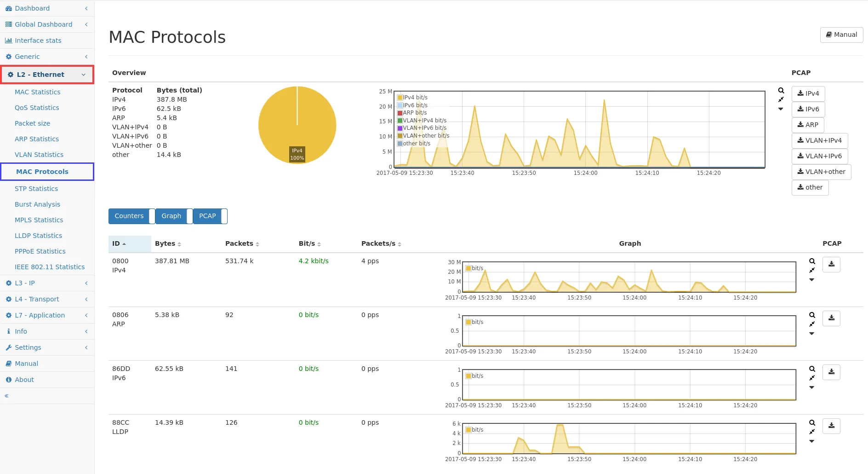Click shrink icon next to IPv6 row graph
Viewport: 868px width, 474px height.
[x=812, y=378]
